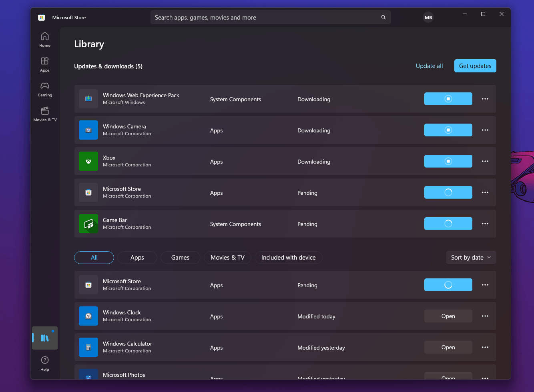Open the Apps sidebar section
Image resolution: width=534 pixels, height=392 pixels.
(45, 64)
